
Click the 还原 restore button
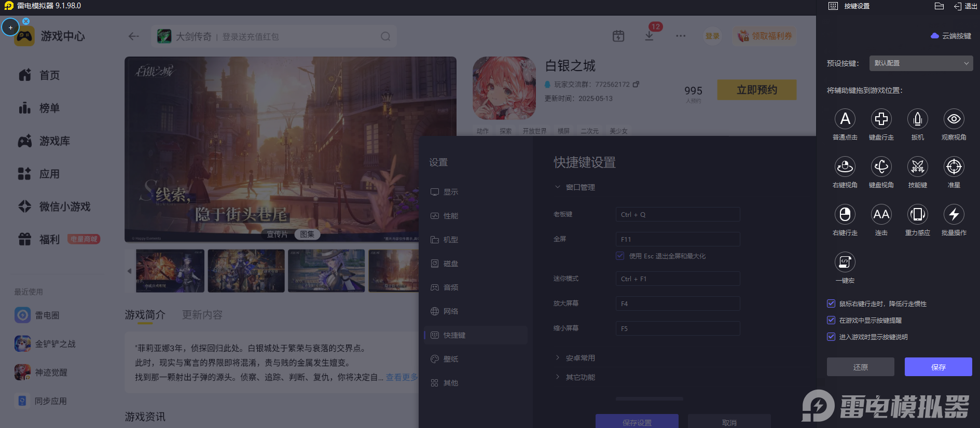click(861, 367)
